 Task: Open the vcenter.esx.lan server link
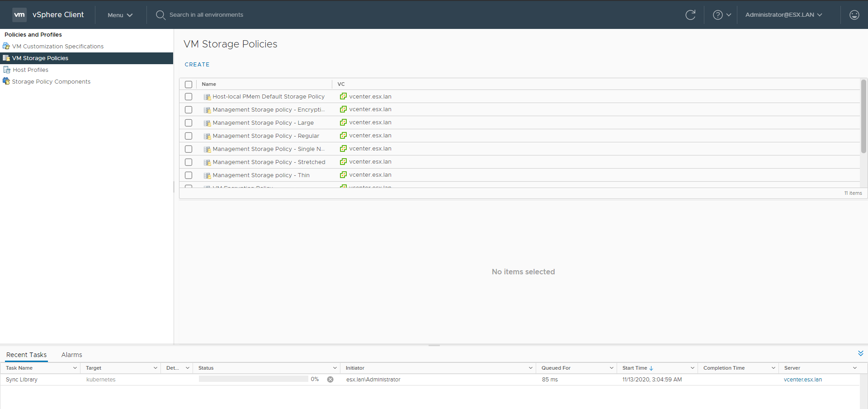click(x=802, y=380)
